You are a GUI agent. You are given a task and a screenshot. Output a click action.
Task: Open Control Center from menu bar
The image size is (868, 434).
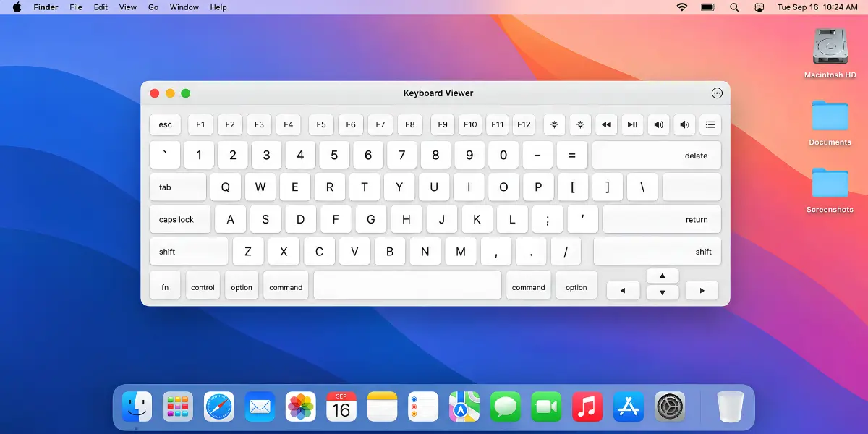pos(759,7)
